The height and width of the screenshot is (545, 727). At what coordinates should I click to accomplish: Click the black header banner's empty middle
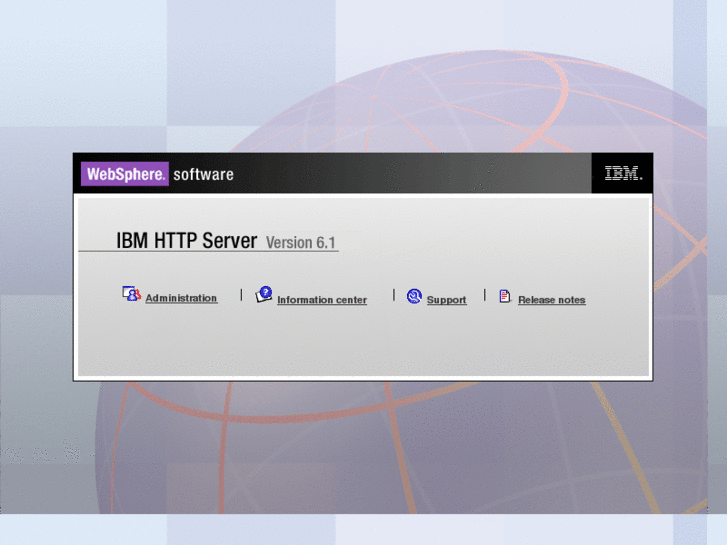(410, 174)
